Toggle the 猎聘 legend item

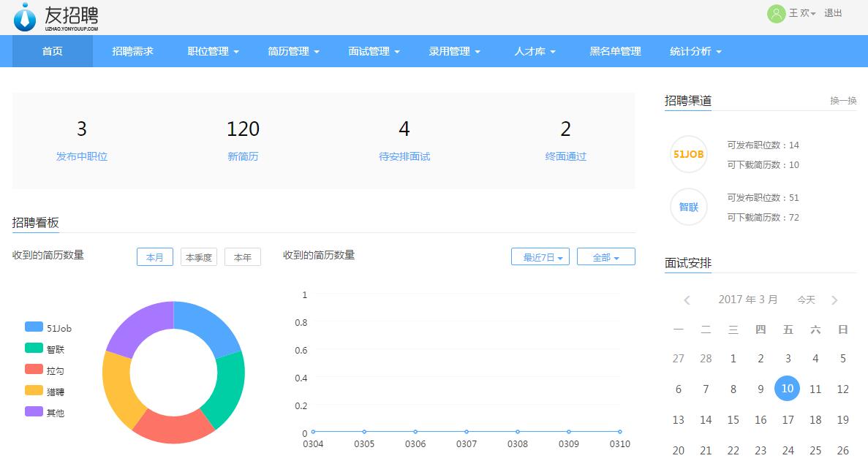pos(45,391)
